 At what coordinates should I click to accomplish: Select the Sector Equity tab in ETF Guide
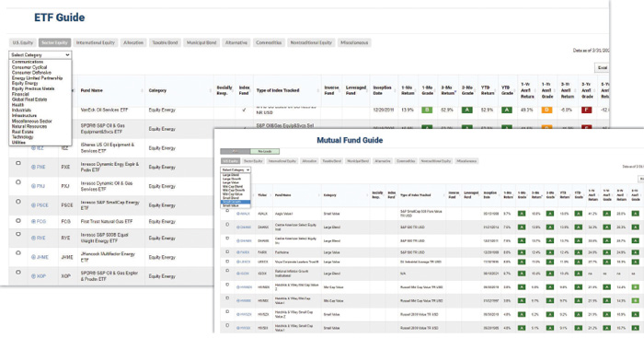point(54,42)
